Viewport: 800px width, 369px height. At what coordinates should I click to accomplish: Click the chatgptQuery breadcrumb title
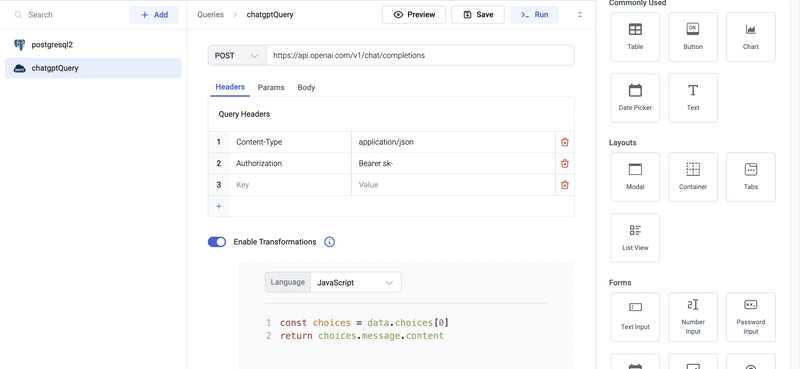click(x=270, y=15)
